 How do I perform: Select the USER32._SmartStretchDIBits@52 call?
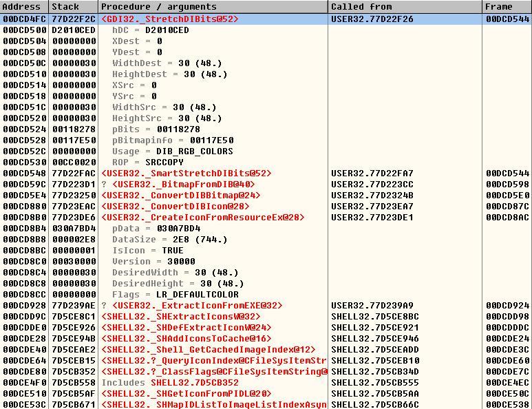(x=187, y=174)
